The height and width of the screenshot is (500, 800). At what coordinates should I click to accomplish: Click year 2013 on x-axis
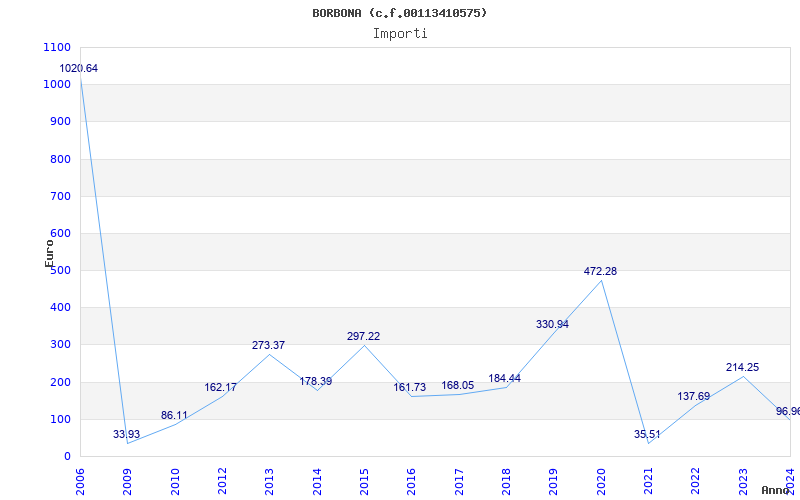[x=269, y=482]
